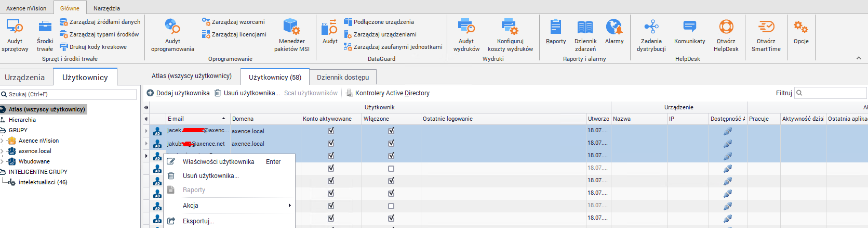This screenshot has width=868, height=228.
Task: Click Zarządzaj źródłami danych
Action: 100,22
